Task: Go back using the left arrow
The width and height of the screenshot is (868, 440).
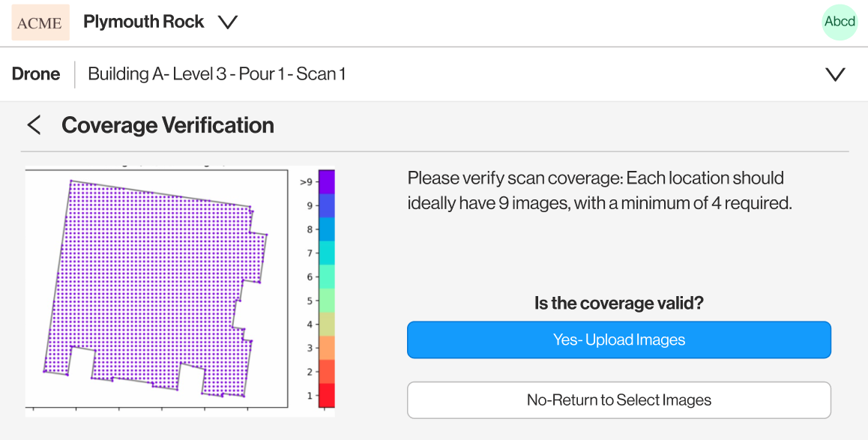Action: [x=34, y=125]
